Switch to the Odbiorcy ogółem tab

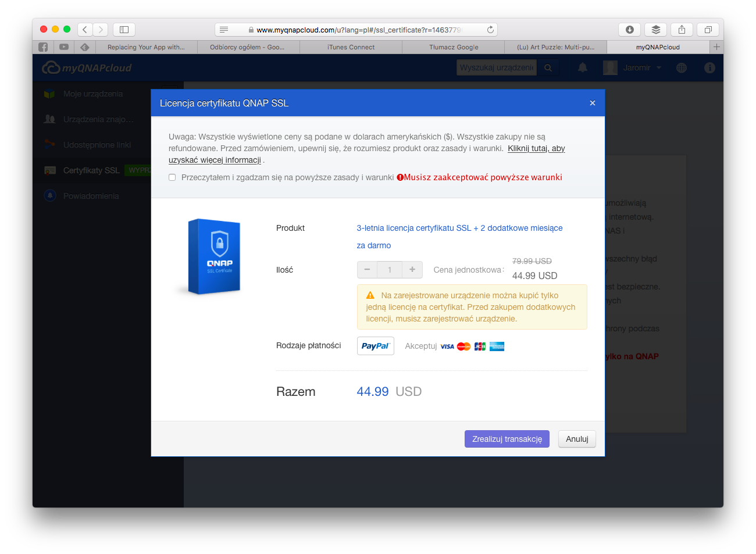[248, 47]
